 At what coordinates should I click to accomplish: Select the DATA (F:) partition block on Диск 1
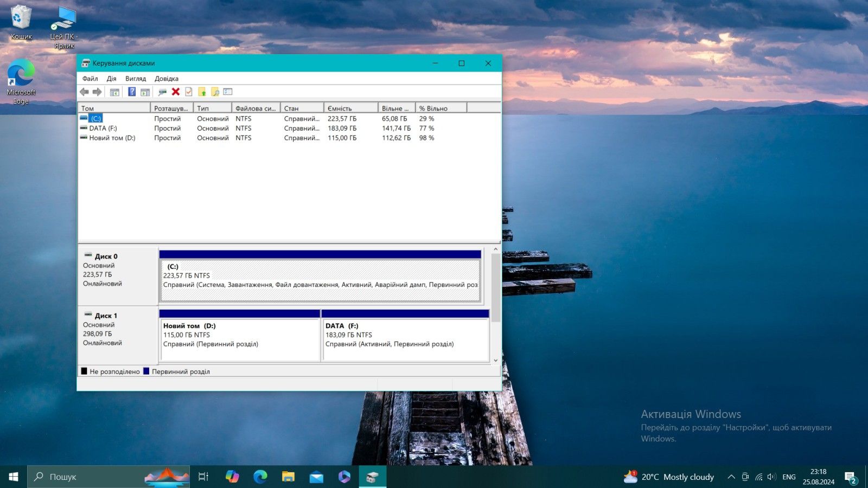406,340
